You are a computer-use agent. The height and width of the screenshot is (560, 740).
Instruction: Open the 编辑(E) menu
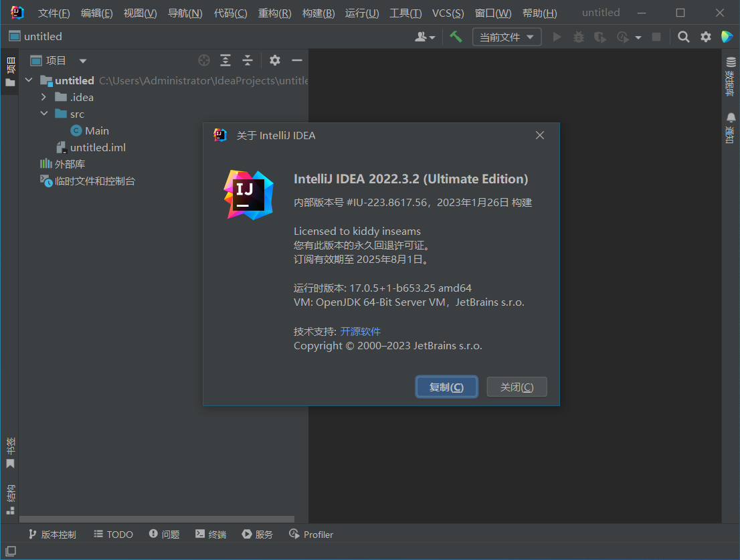pos(97,13)
